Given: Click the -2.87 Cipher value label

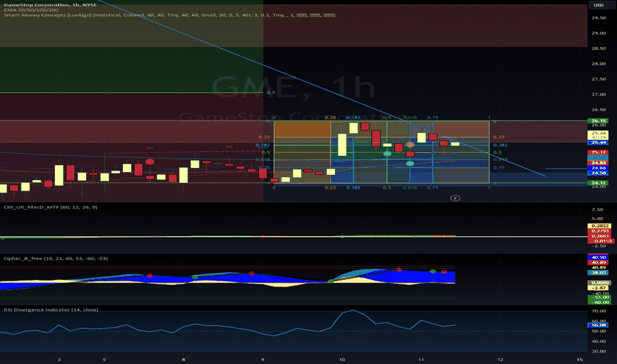Looking at the screenshot, I should [598, 288].
